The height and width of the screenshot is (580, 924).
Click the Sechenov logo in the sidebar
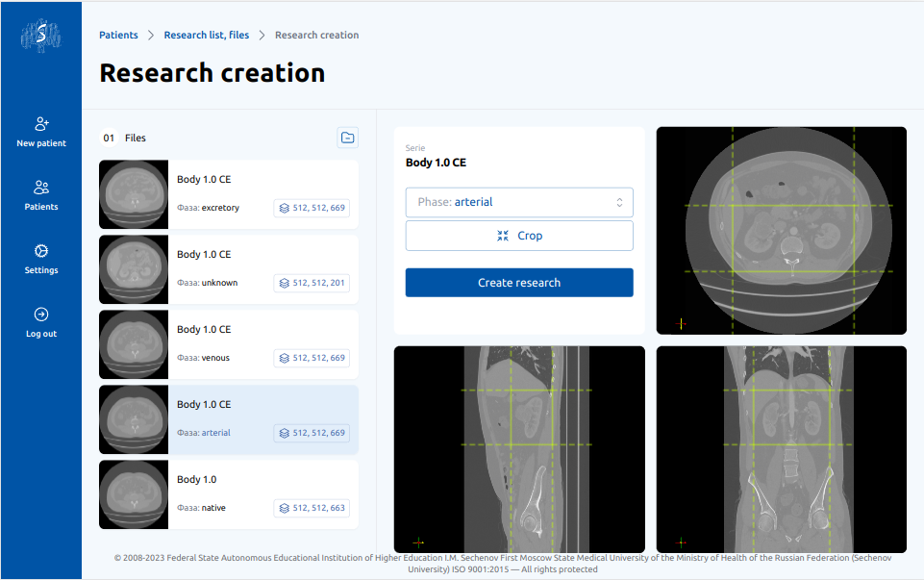point(40,36)
